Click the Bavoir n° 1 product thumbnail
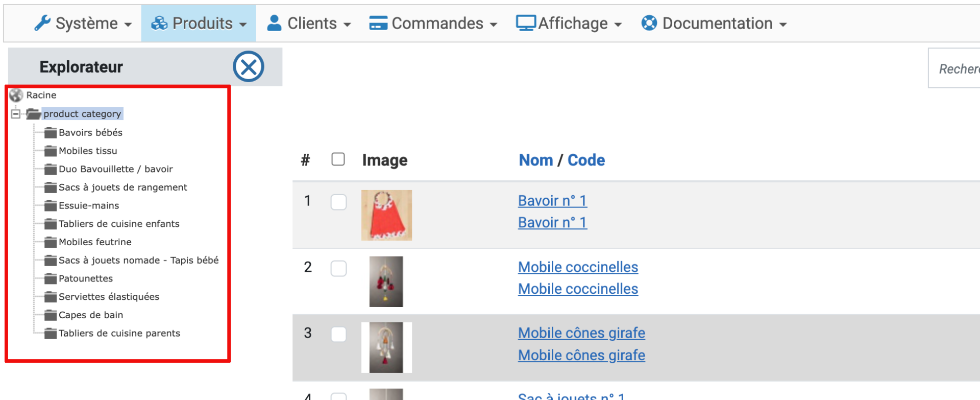980x400 pixels. click(x=386, y=215)
